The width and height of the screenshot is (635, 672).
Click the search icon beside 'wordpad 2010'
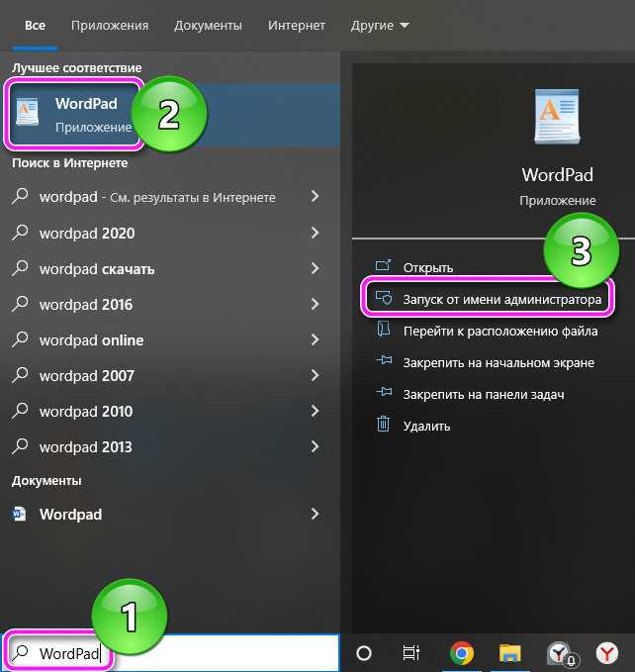(x=20, y=410)
